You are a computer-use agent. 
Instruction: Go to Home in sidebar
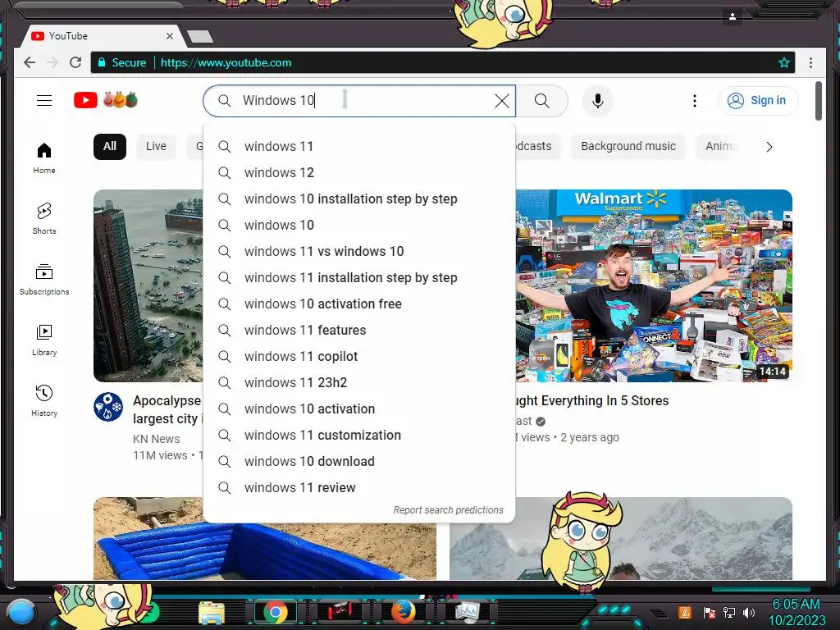click(x=44, y=158)
